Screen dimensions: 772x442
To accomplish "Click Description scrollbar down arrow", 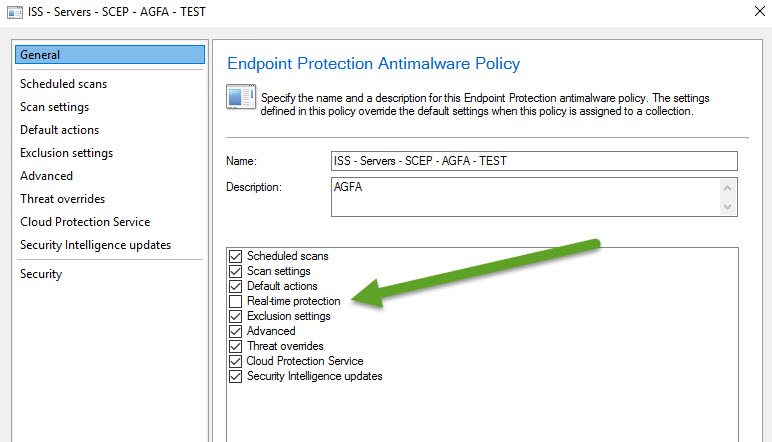I will point(728,207).
